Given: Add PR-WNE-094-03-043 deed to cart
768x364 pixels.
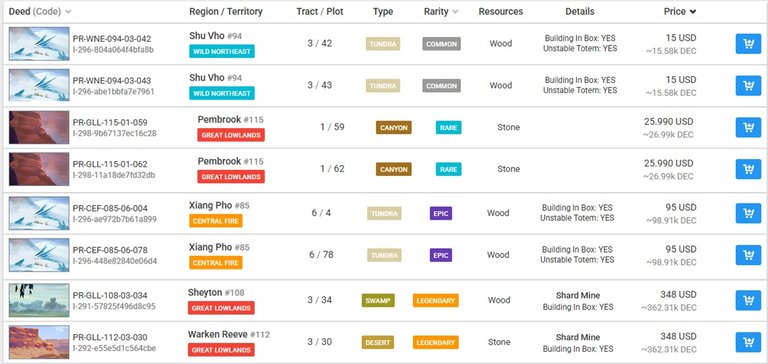Looking at the screenshot, I should pos(748,86).
